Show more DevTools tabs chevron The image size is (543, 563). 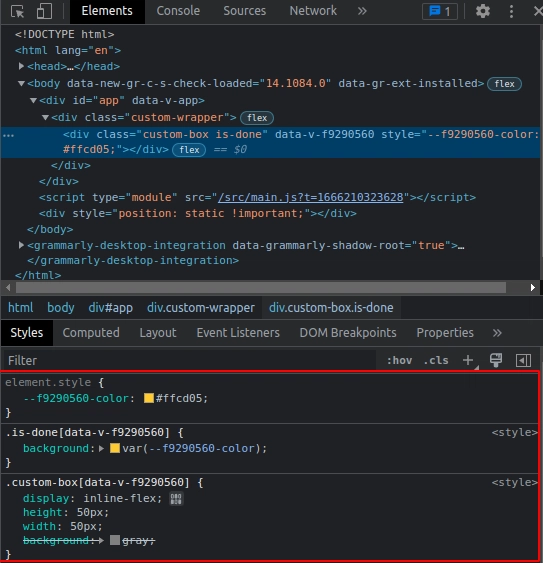(362, 11)
